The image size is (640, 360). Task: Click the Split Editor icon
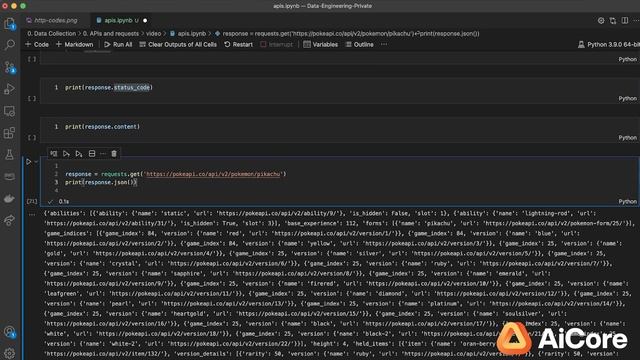[625, 20]
